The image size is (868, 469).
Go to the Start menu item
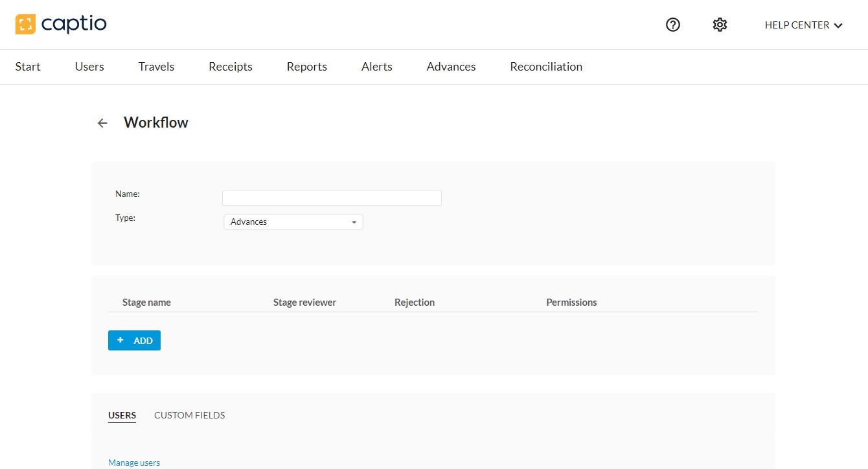28,67
